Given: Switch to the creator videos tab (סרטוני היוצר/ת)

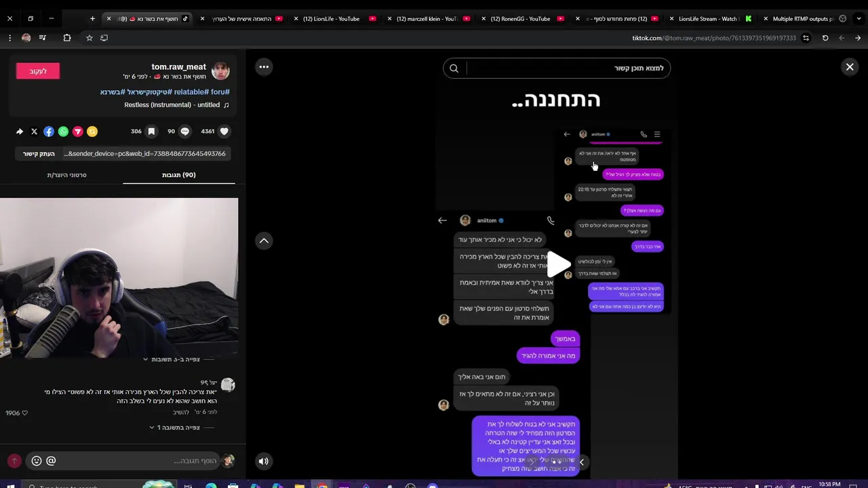Looking at the screenshot, I should pos(66,175).
